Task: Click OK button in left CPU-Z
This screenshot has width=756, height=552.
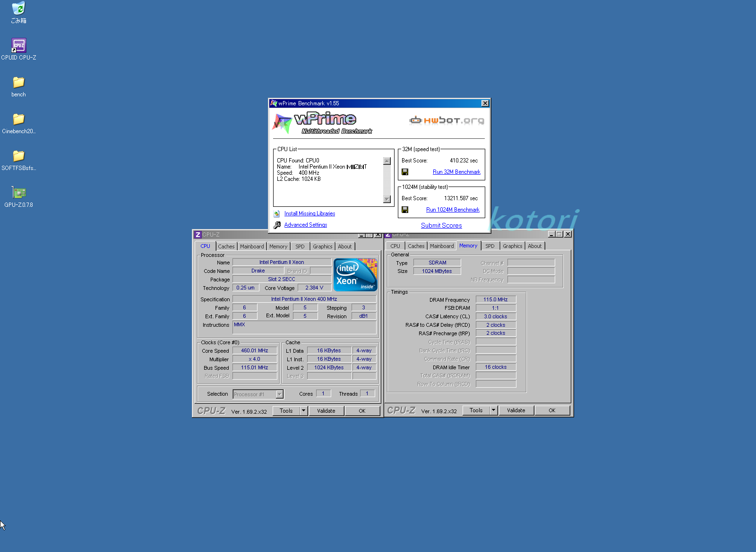Action: [x=362, y=411]
